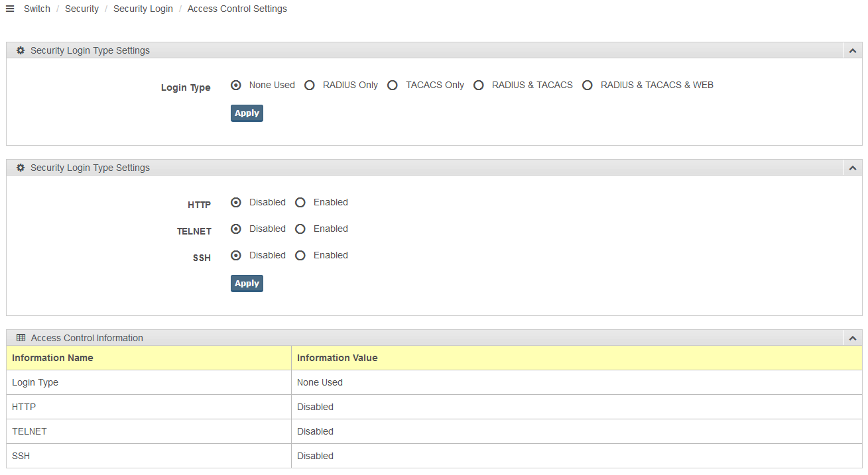Navigate to Security Login breadcrumb
The image size is (868, 475).
click(x=143, y=9)
